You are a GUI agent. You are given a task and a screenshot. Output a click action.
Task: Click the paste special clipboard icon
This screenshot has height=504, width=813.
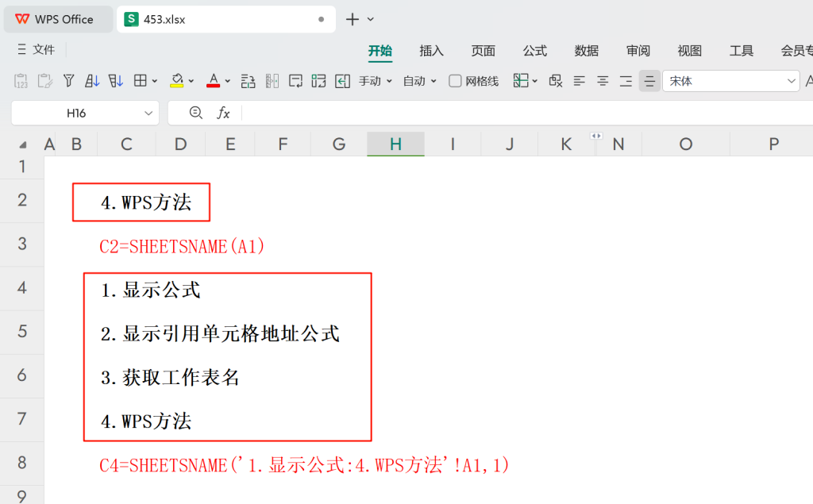(x=44, y=81)
